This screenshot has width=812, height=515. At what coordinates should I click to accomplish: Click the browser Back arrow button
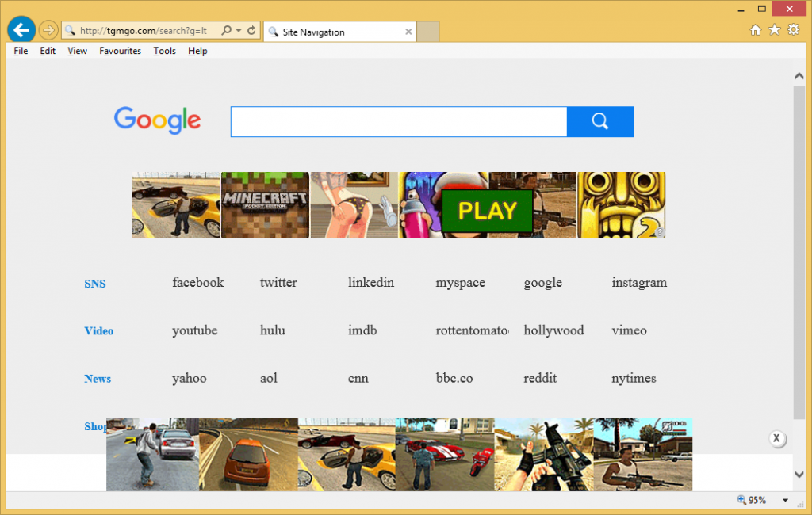tap(21, 30)
